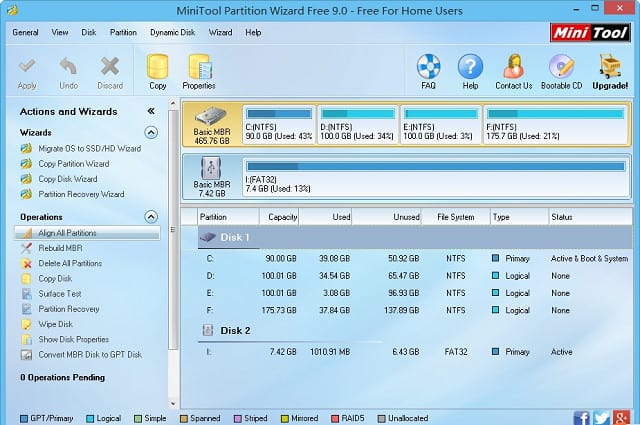Collapse the Actions and Wizards panel
The height and width of the screenshot is (425, 640).
(151, 111)
